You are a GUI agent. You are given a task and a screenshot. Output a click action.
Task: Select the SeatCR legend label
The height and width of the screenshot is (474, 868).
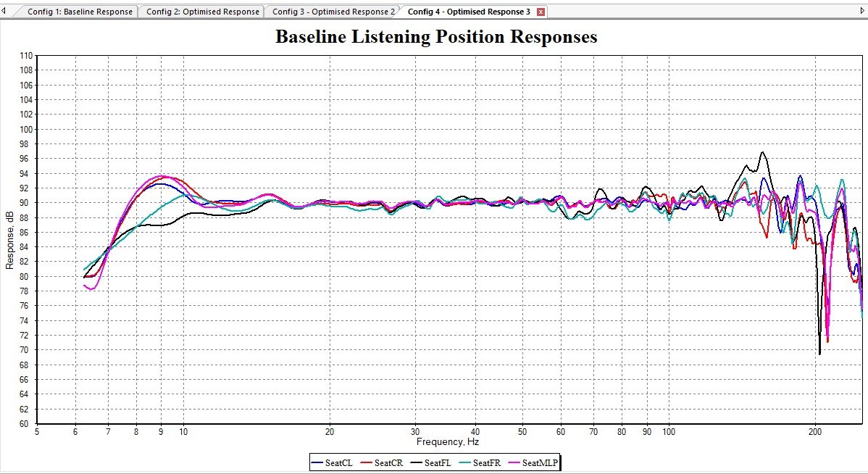click(x=390, y=462)
